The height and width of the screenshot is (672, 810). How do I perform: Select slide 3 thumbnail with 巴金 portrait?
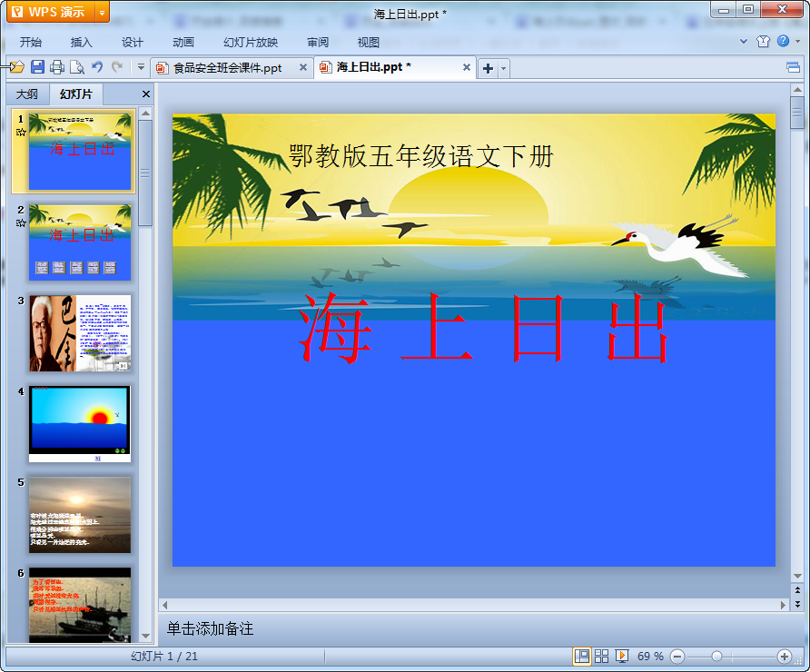coord(80,333)
